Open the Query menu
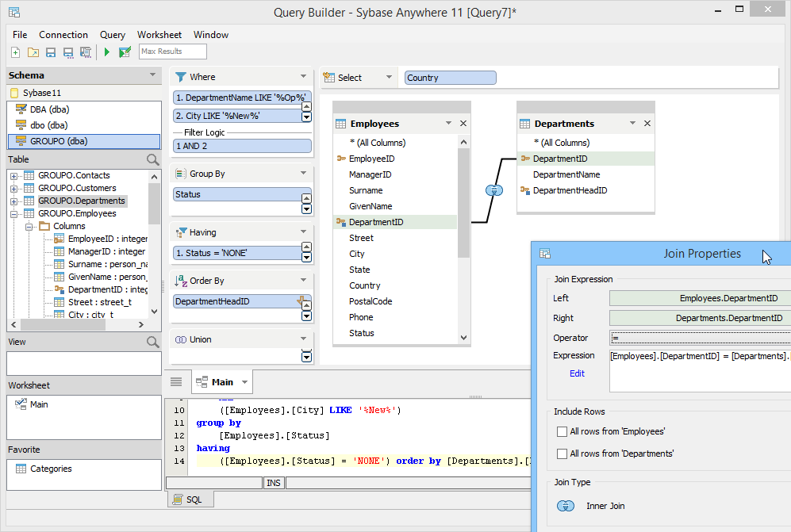The width and height of the screenshot is (791, 532). click(x=113, y=35)
